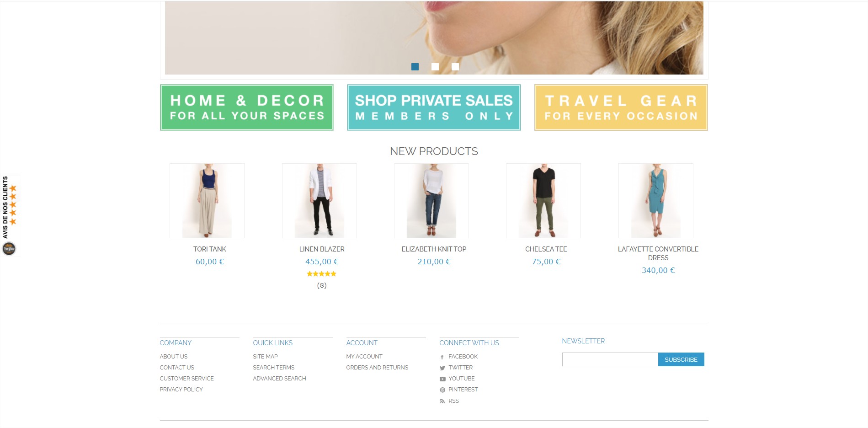This screenshot has width=868, height=428.
Task: Click the Facebook icon in footer
Action: coord(442,357)
